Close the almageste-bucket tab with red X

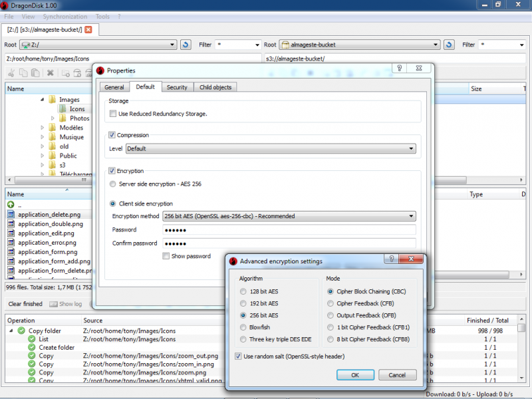click(88, 29)
